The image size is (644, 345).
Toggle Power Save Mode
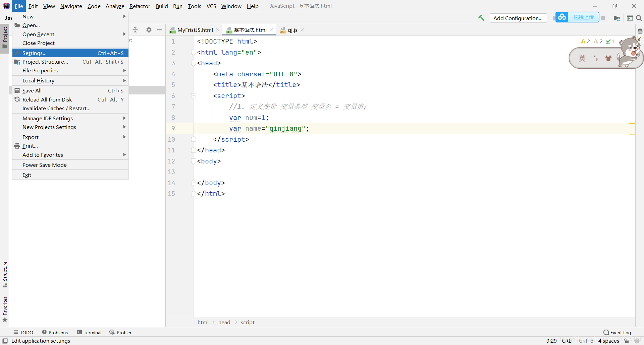tap(70, 165)
